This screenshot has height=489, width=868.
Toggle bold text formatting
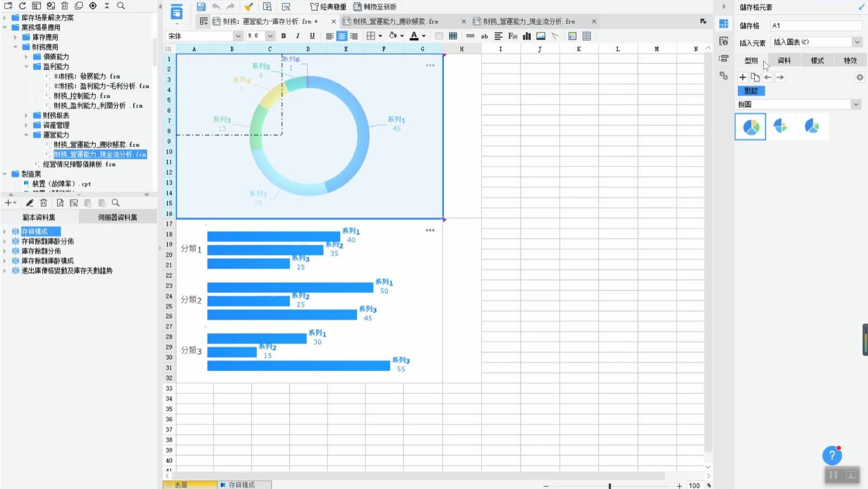click(284, 36)
